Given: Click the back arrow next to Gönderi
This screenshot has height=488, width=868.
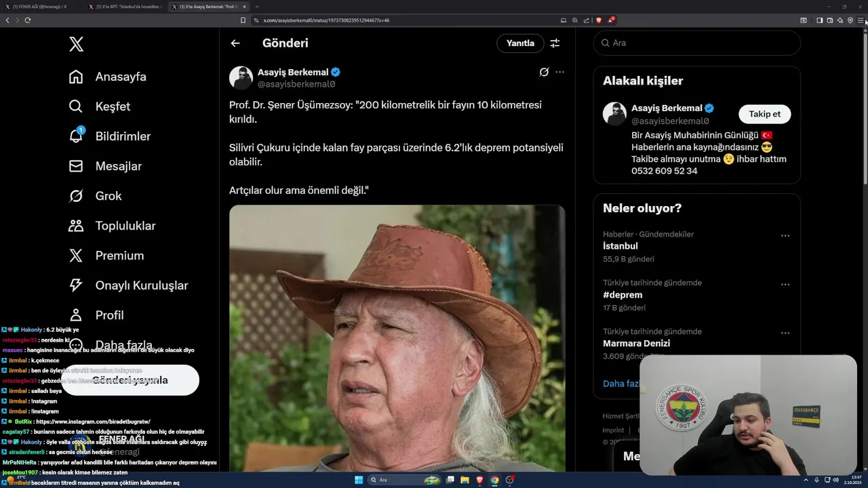Looking at the screenshot, I should [235, 43].
